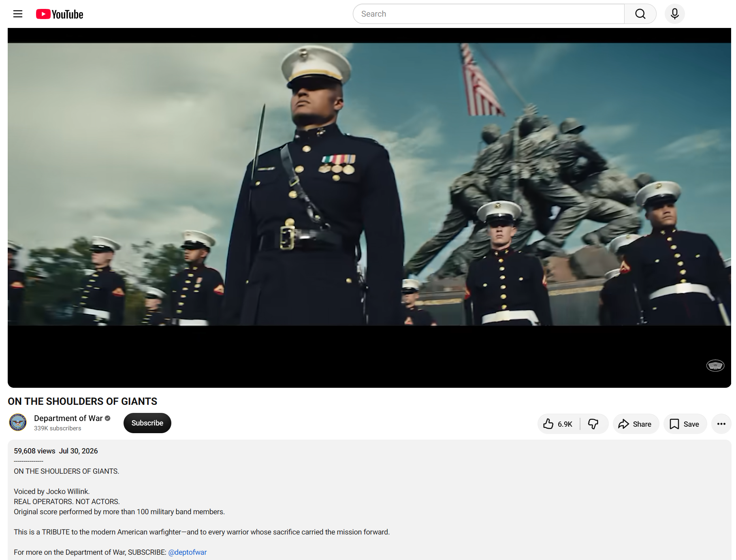Viewport: 736px width, 560px height.
Task: Subscribe to Department of War
Action: tap(147, 423)
